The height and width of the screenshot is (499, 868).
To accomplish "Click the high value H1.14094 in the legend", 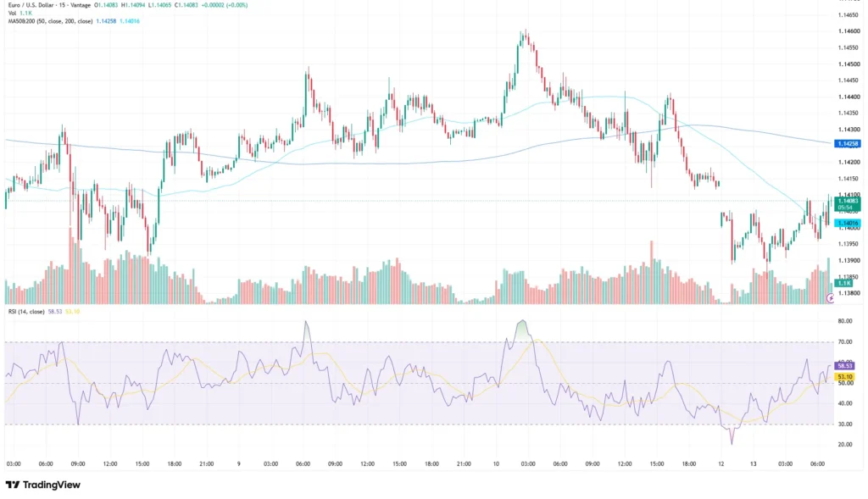I will pyautogui.click(x=133, y=5).
